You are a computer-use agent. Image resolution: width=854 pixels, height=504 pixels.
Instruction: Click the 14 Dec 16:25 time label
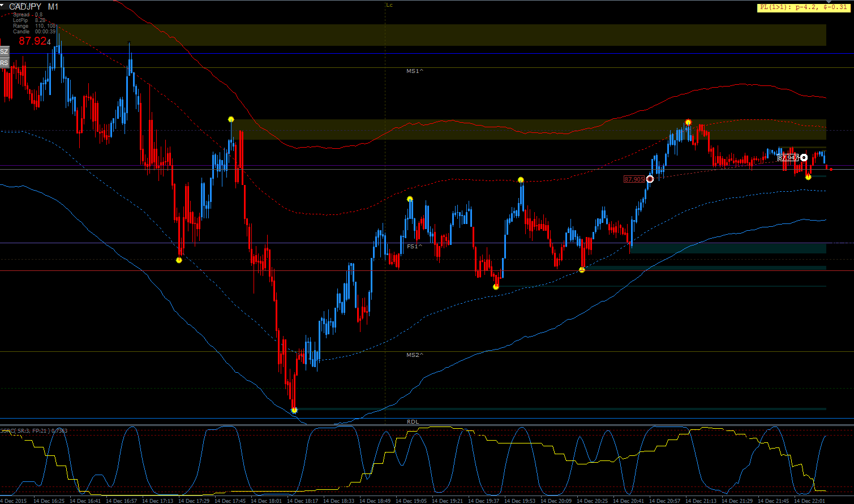click(x=49, y=501)
